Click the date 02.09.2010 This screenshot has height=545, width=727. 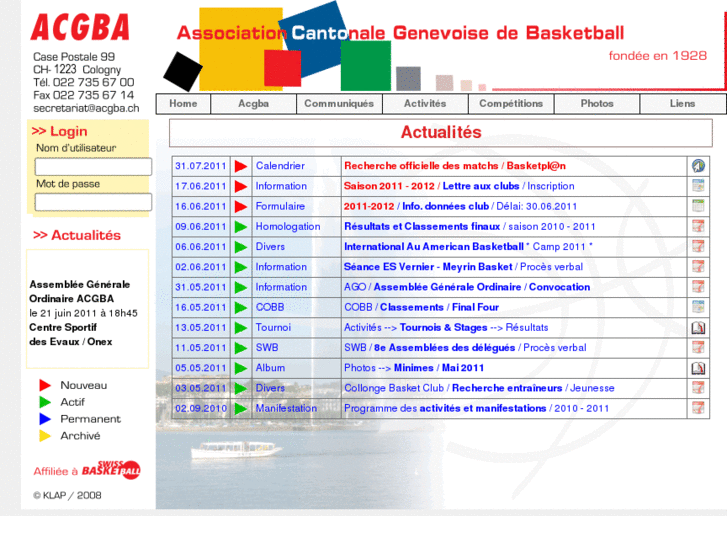[201, 409]
